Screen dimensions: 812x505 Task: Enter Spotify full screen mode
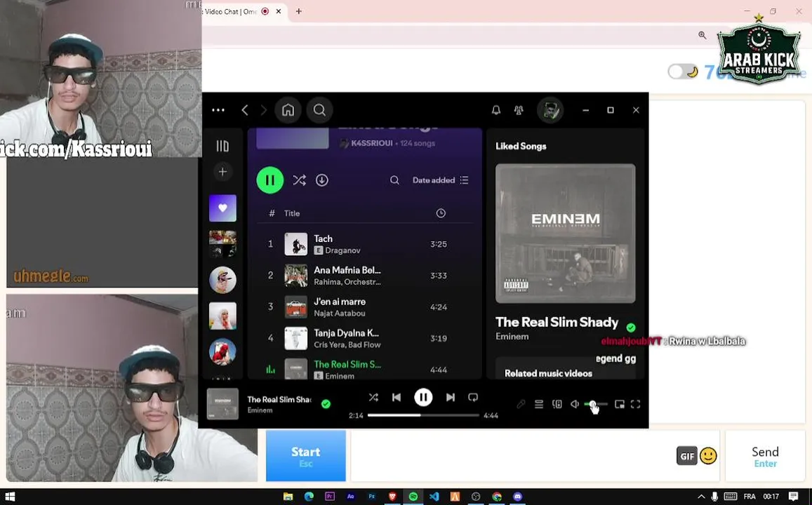coord(635,404)
